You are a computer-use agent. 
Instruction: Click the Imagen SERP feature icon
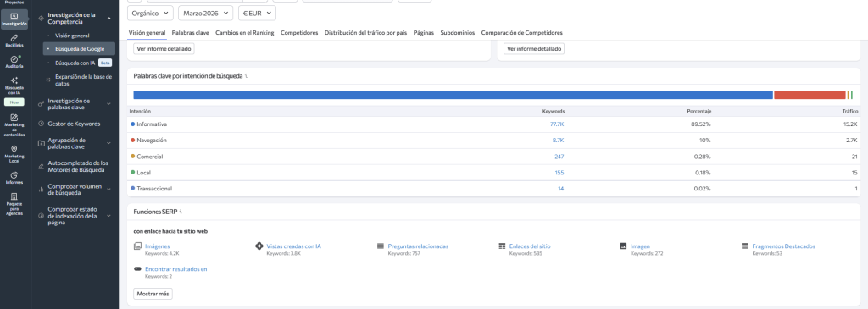coord(623,246)
